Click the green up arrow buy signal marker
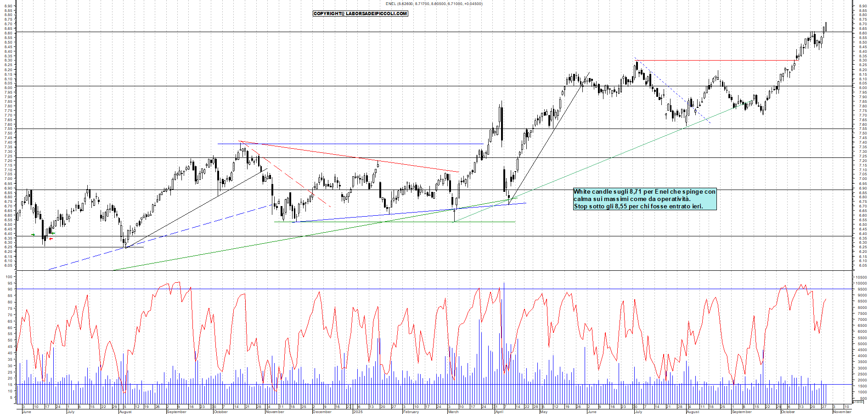Image resolution: width=868 pixels, height=414 pixels. click(34, 235)
